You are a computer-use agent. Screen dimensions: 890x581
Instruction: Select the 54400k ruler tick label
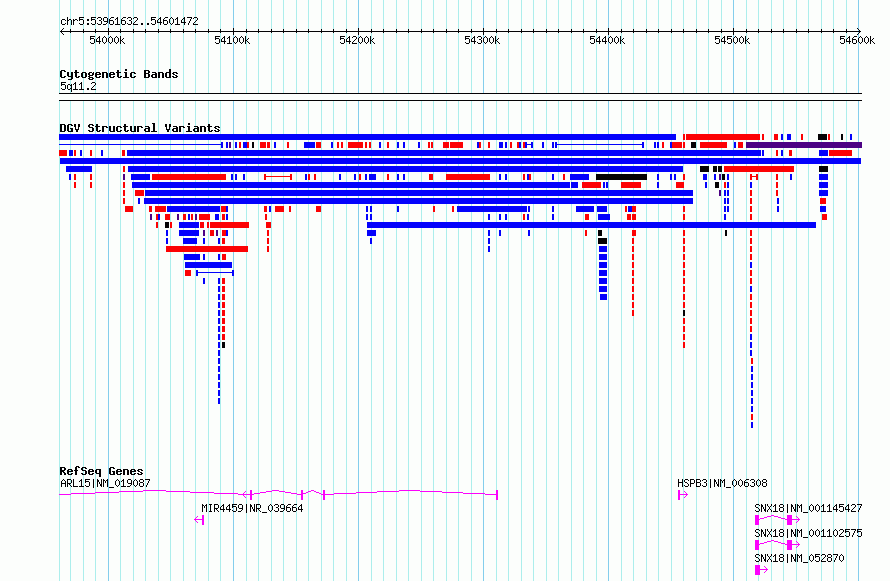click(607, 40)
